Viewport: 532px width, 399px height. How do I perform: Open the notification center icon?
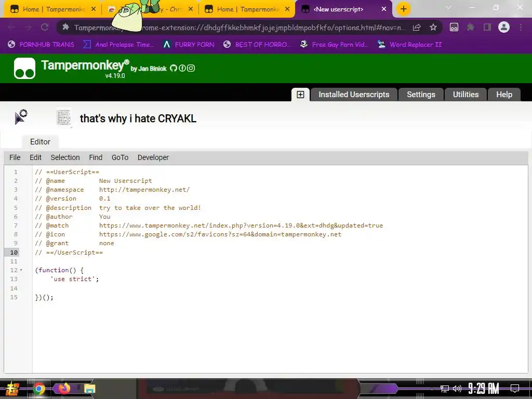[515, 388]
